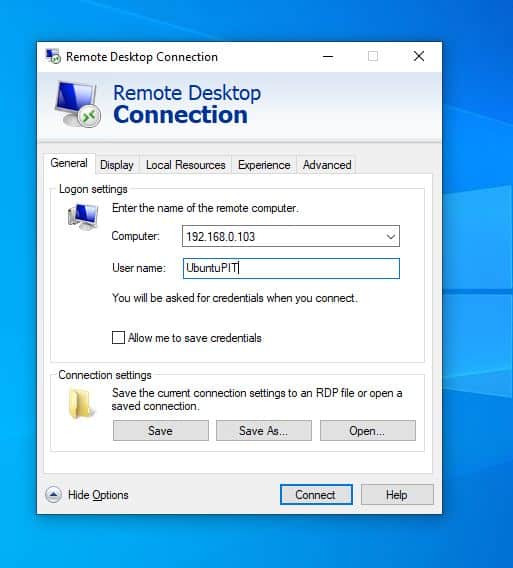Enable Allow me to save credentials

click(x=118, y=338)
